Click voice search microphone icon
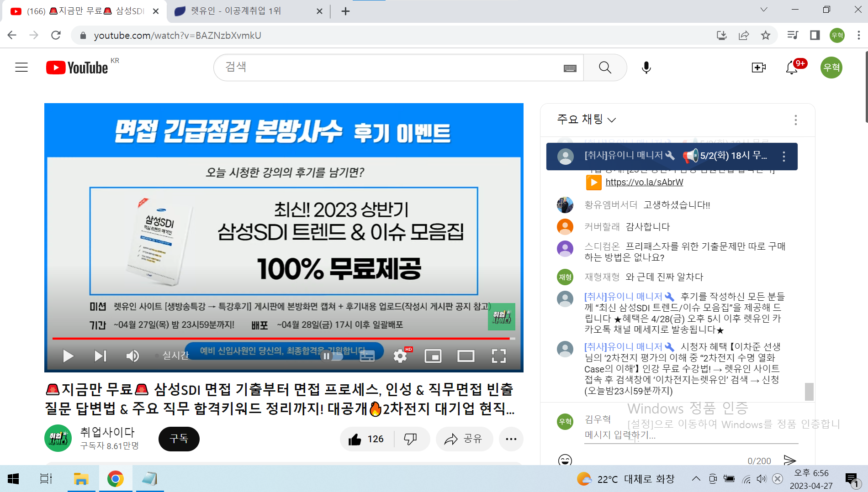Viewport: 868px width, 492px height. (x=646, y=68)
